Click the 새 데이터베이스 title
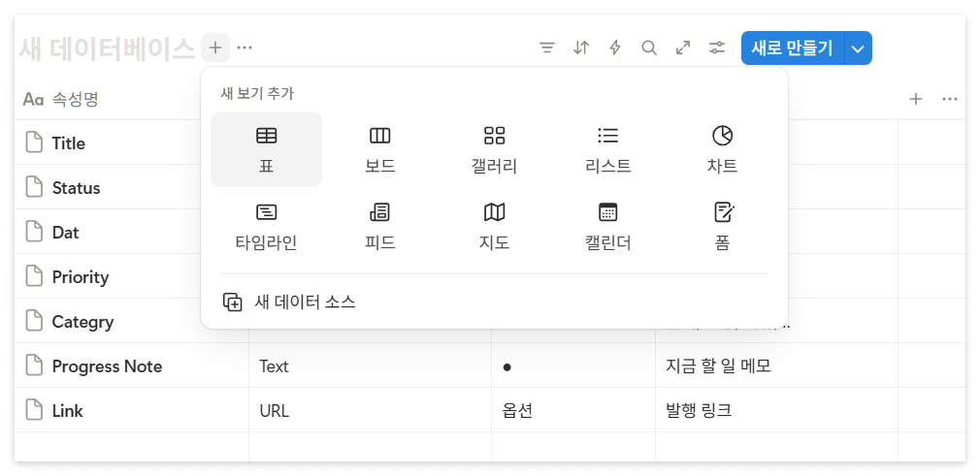This screenshot has height=476, width=980. (x=107, y=48)
